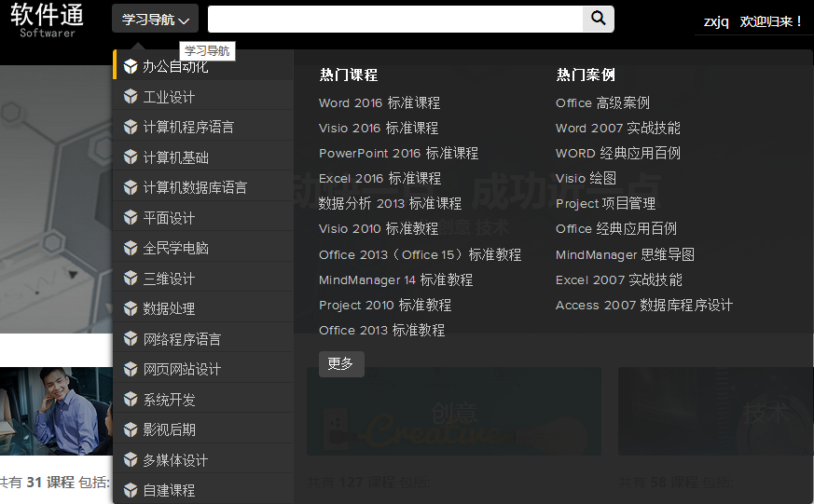Click the cube icon beside 影视后期

(131, 429)
